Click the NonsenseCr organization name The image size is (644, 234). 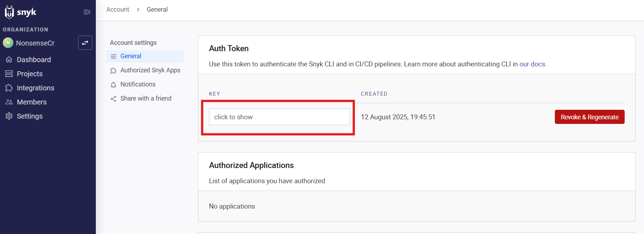click(x=35, y=43)
